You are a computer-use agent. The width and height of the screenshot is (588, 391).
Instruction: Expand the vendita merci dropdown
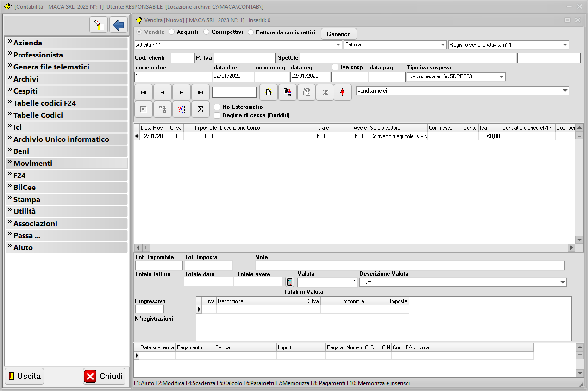coord(564,91)
